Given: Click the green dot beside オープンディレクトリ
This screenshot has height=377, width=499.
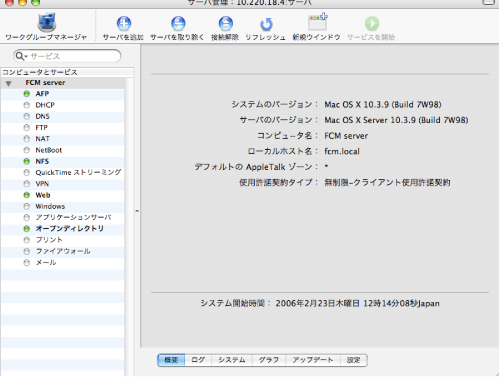Looking at the screenshot, I should pos(27,229).
